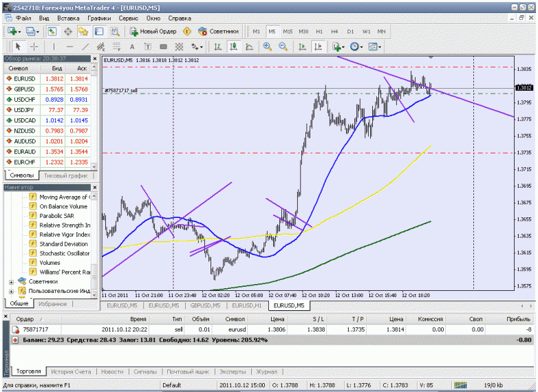Toggle candlestick chart mode
The image size is (538, 392).
(233, 47)
